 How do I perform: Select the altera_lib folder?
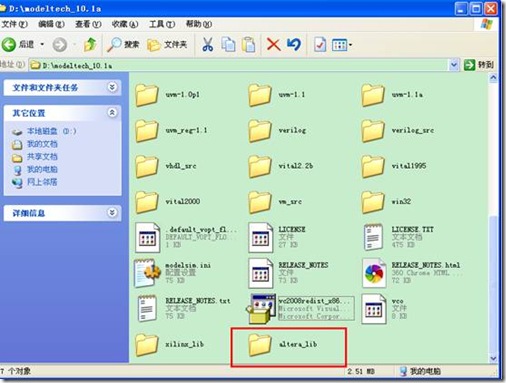pyautogui.click(x=283, y=344)
